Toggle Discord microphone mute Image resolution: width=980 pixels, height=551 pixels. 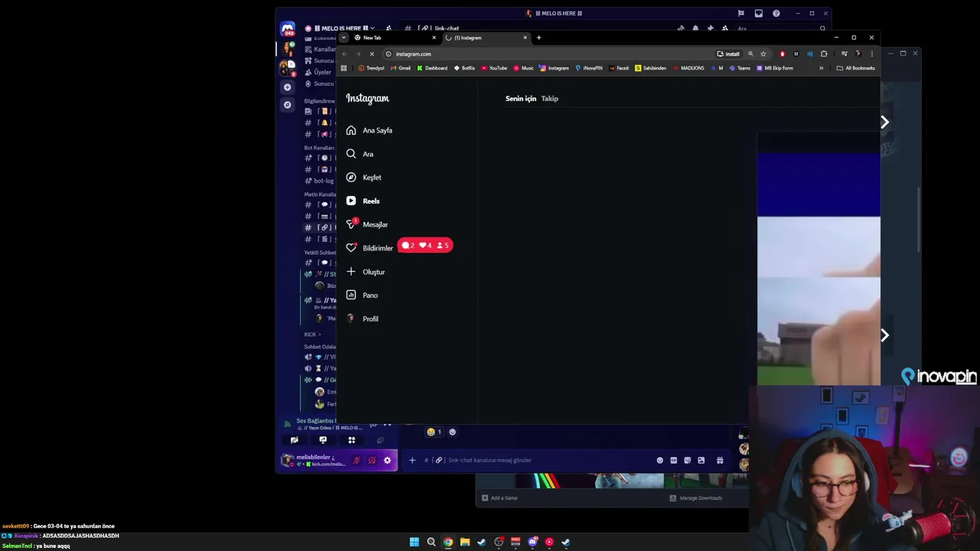(x=356, y=460)
